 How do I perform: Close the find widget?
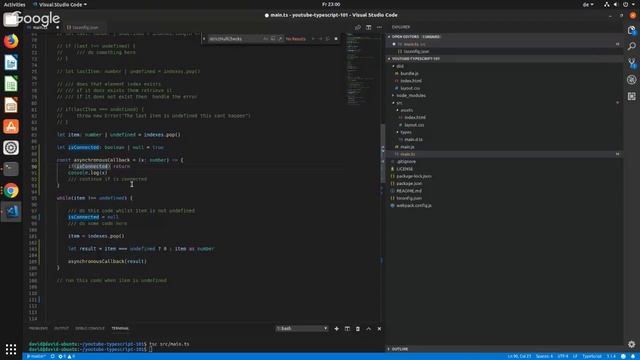point(336,39)
